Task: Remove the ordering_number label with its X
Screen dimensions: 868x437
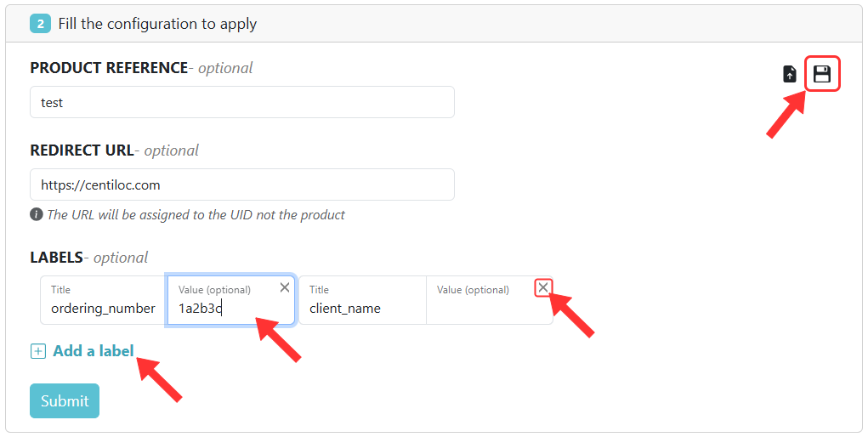Action: coord(285,288)
